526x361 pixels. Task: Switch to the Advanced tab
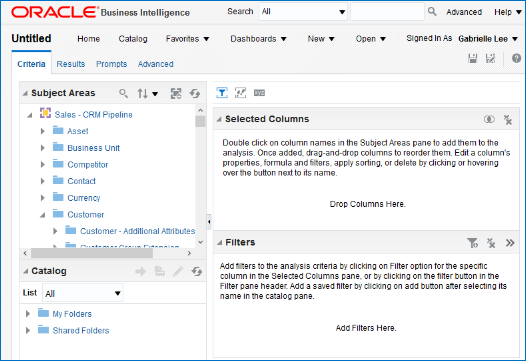(x=156, y=64)
